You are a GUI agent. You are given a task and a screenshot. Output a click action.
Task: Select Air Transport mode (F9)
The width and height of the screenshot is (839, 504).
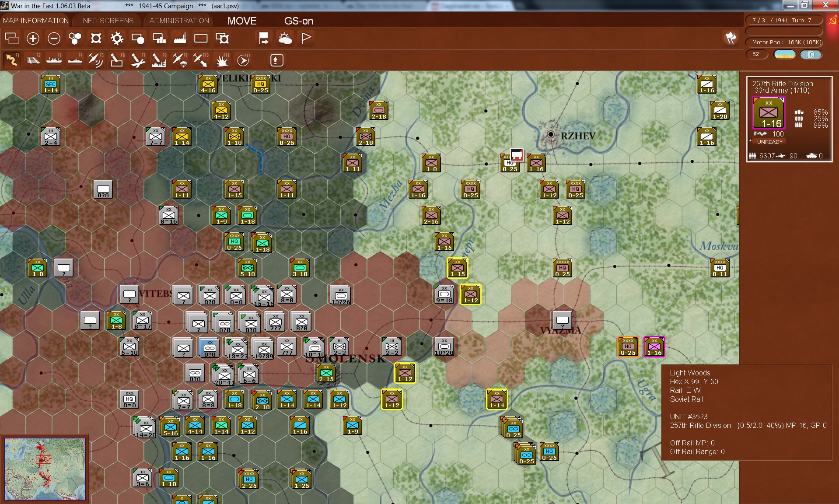[x=180, y=60]
